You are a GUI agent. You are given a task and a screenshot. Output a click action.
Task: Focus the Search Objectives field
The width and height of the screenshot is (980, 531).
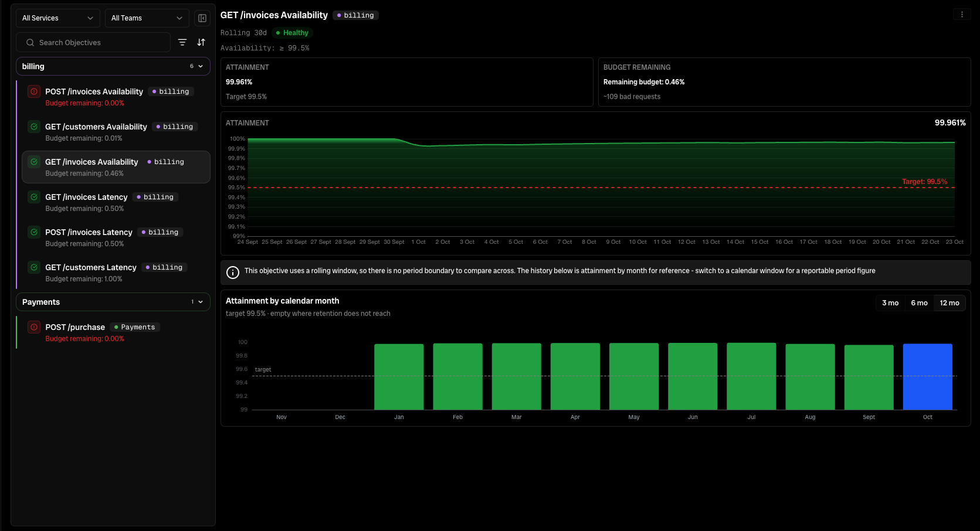(x=93, y=42)
